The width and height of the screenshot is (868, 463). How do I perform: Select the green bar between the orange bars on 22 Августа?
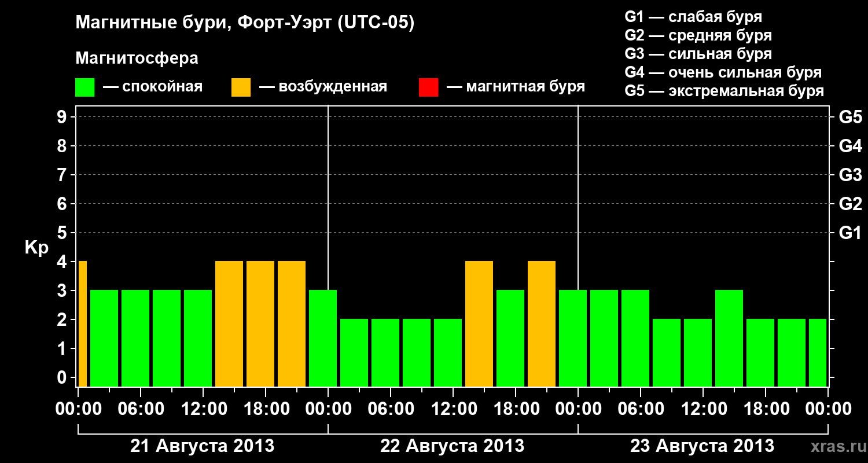coord(510,338)
